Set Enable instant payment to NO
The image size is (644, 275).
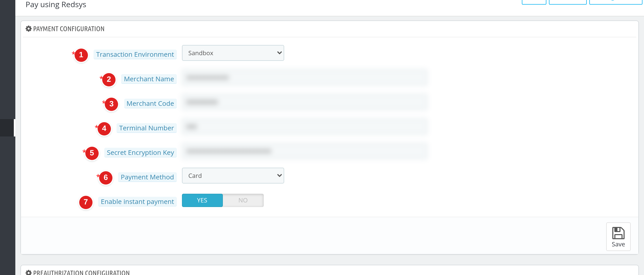tap(243, 200)
